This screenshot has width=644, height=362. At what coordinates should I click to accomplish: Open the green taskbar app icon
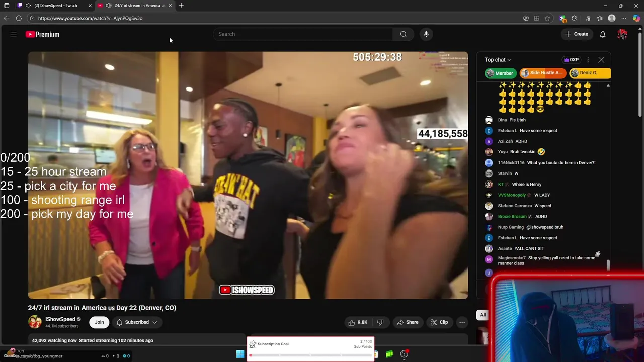tap(389, 354)
